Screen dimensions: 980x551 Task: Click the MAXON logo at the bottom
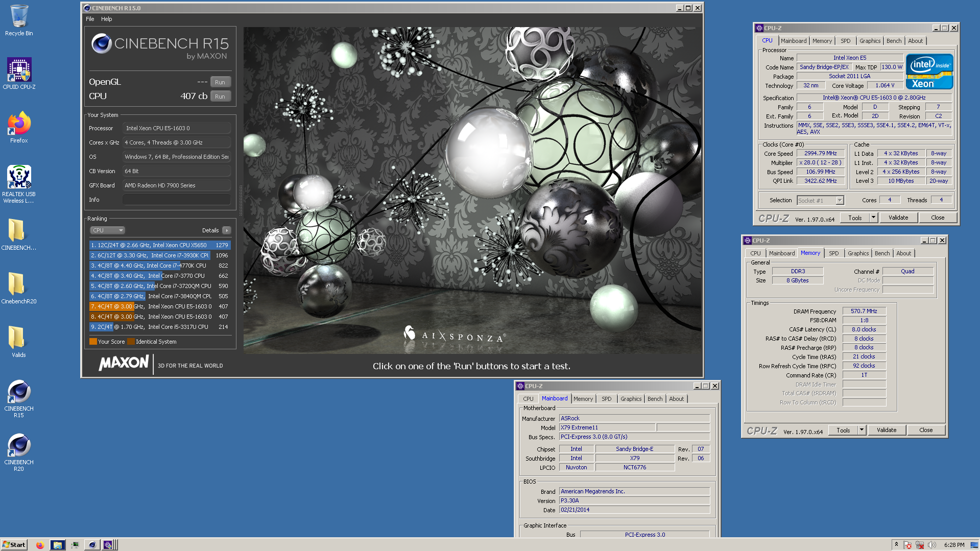[124, 363]
